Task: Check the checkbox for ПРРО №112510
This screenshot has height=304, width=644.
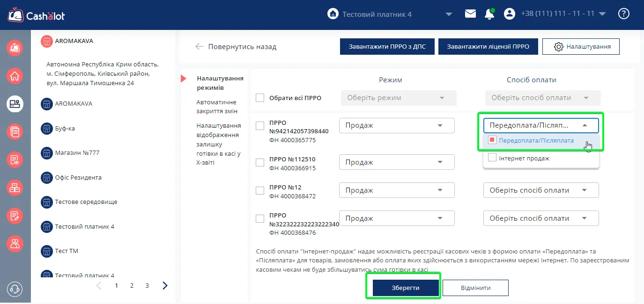Action: coord(260,162)
